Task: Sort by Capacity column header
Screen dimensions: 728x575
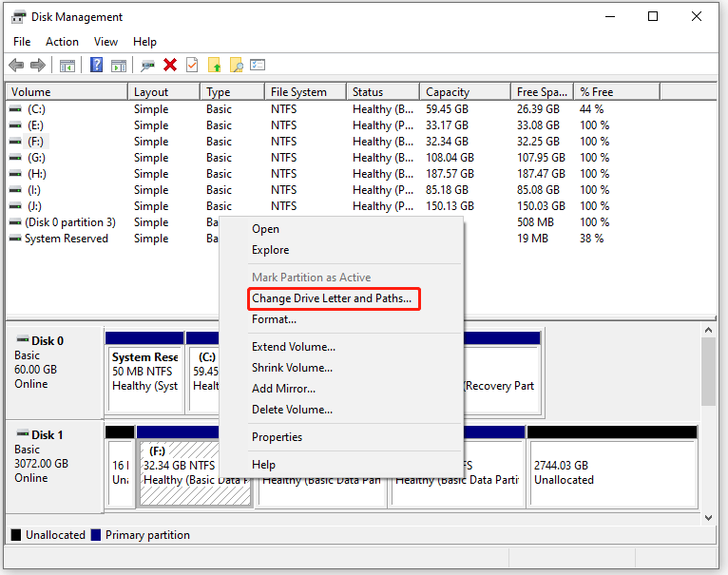Action: pyautogui.click(x=465, y=92)
